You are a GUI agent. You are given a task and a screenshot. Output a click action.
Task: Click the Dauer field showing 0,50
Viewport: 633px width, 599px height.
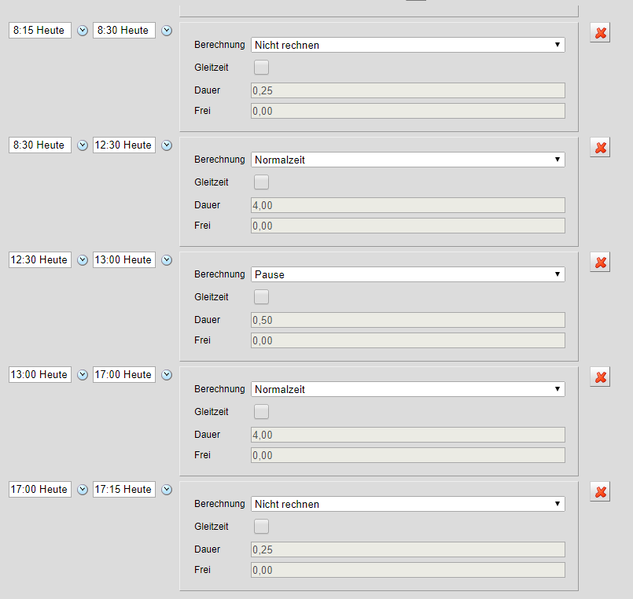coord(408,320)
